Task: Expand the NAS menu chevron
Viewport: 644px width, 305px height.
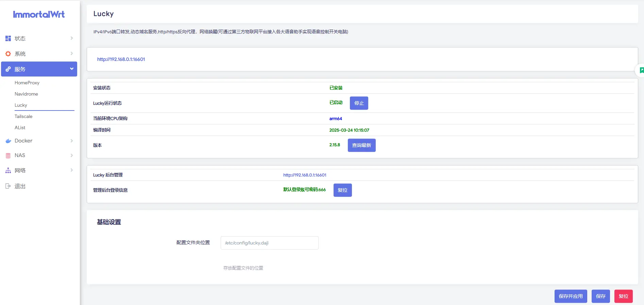Action: tap(72, 155)
